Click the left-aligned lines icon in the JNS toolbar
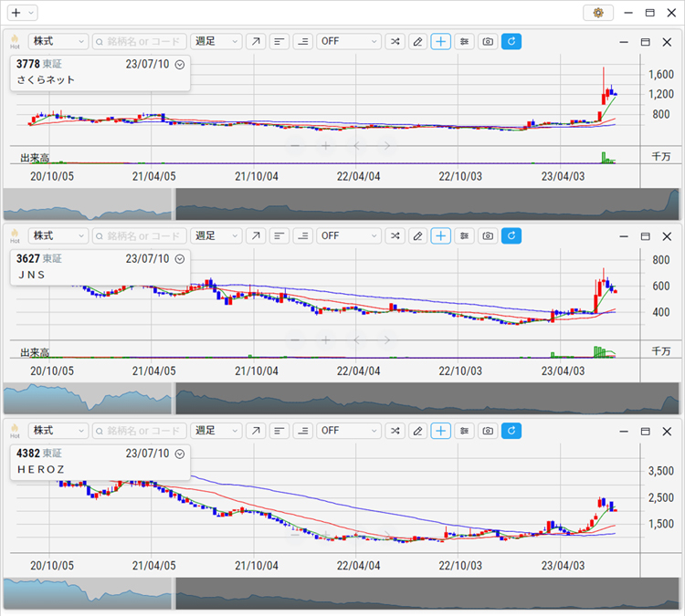Screen dimensions: 685x616 (279, 235)
